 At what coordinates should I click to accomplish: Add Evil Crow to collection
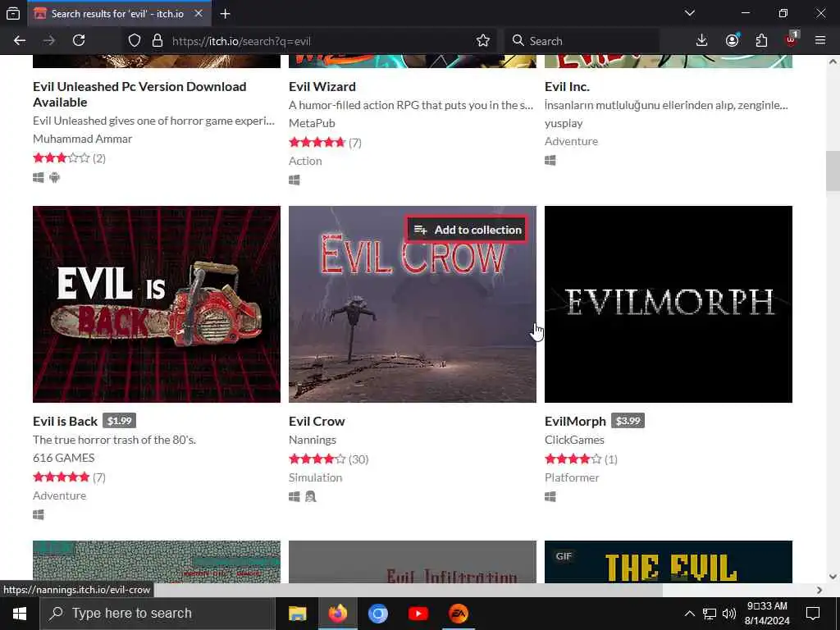(467, 230)
